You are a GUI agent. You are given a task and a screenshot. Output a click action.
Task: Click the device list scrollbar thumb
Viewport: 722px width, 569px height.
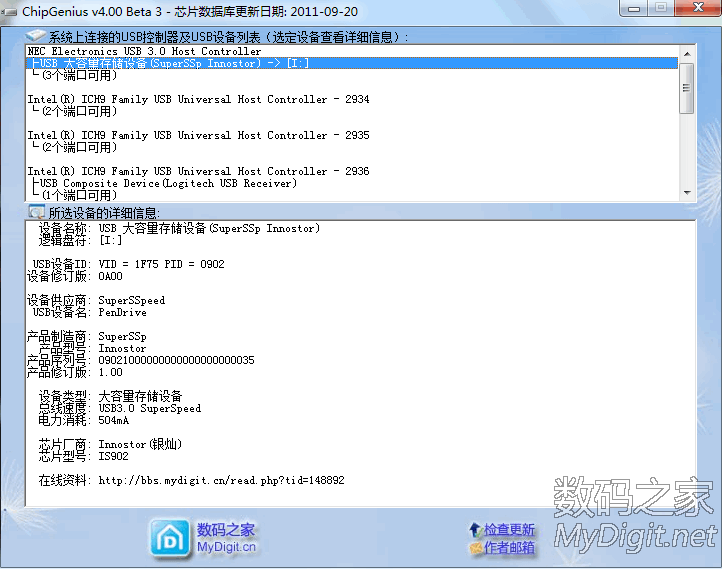[x=687, y=88]
